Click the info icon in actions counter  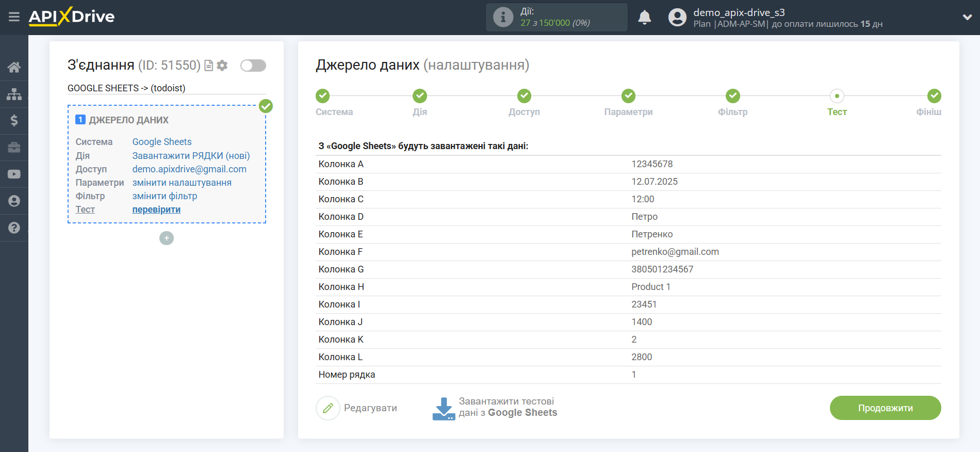point(503,18)
